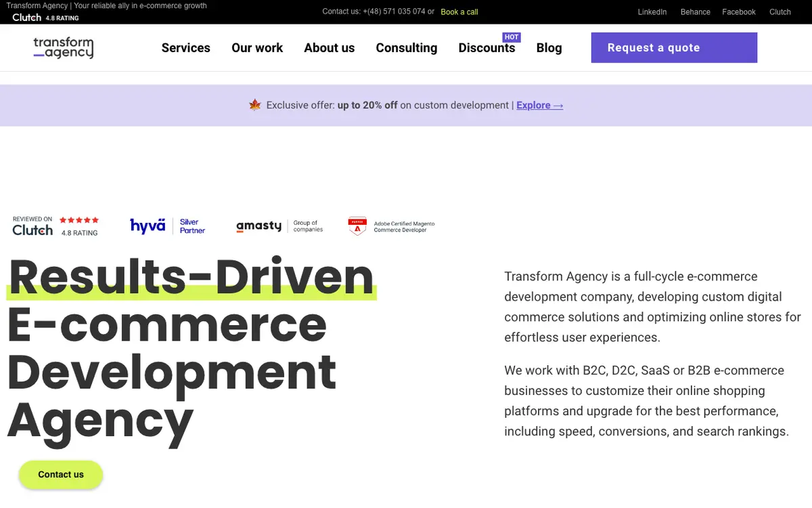Click the Hyvä Silver Partner logo
This screenshot has width=812, height=508.
168,226
